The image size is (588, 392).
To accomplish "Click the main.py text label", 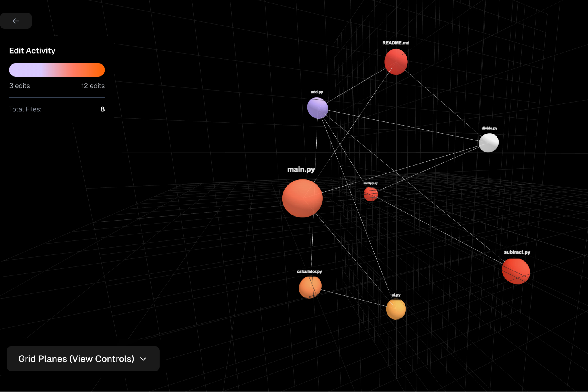I will (301, 170).
